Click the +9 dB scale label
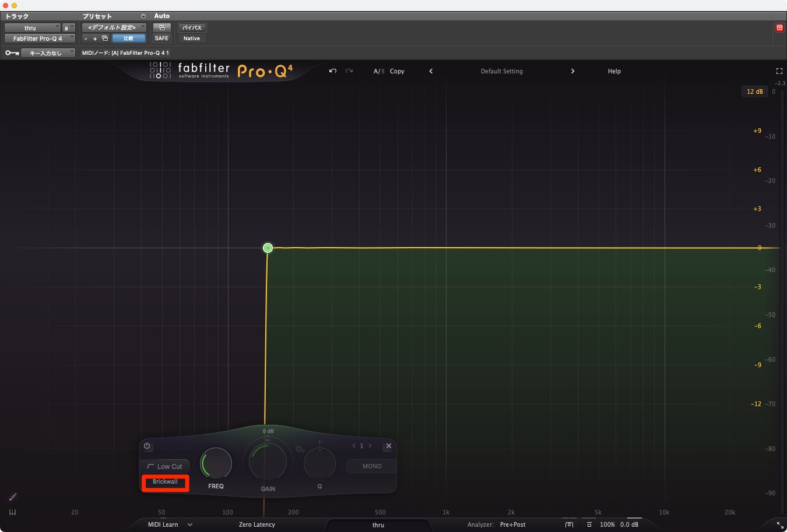 click(x=757, y=131)
